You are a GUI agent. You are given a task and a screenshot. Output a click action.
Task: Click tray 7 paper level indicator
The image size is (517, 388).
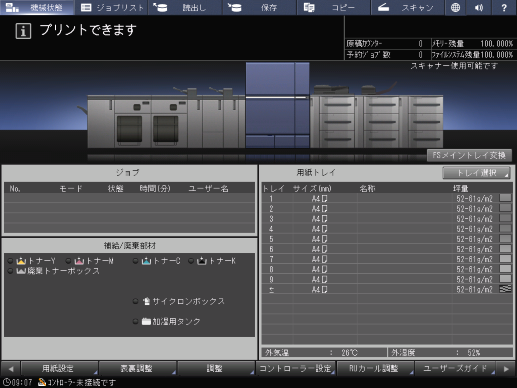pos(505,258)
